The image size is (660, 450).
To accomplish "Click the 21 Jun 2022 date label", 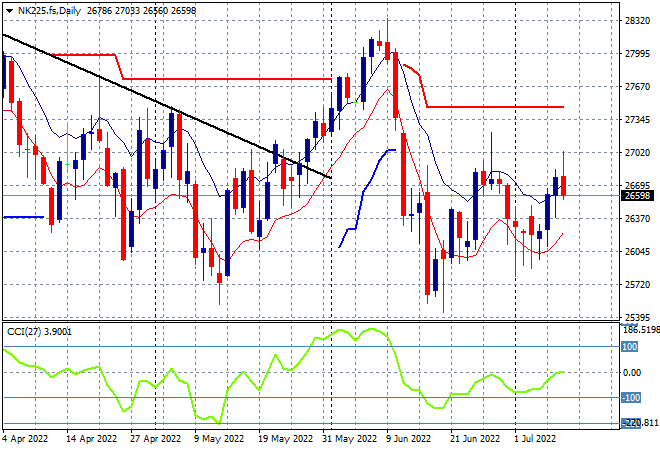I will [x=475, y=439].
